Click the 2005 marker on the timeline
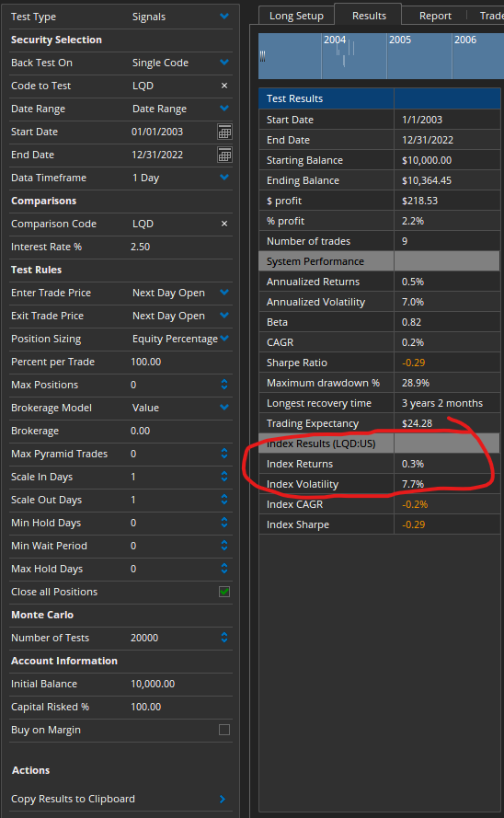Screen dimensions: 504x818 pos(400,40)
